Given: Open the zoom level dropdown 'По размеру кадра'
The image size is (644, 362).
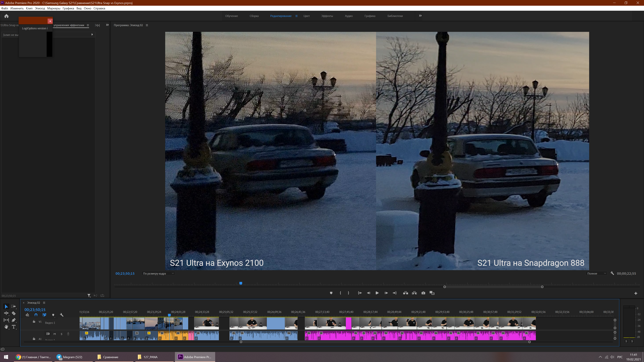Looking at the screenshot, I should [158, 274].
